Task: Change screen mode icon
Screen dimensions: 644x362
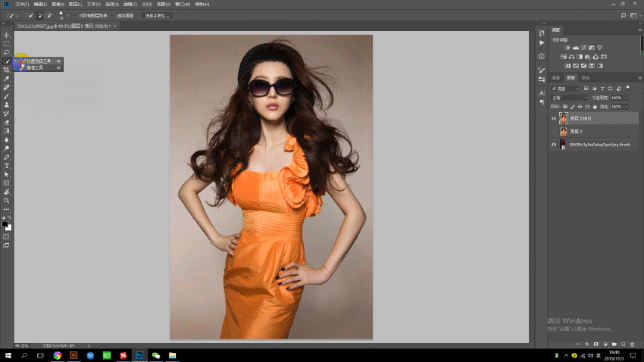Action: tap(6, 245)
